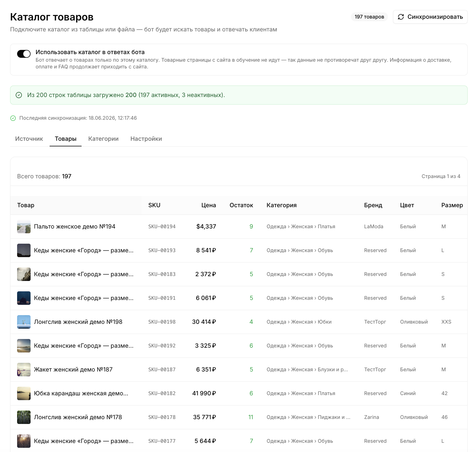Open thumbnail for SKU-00193 row

tap(24, 250)
